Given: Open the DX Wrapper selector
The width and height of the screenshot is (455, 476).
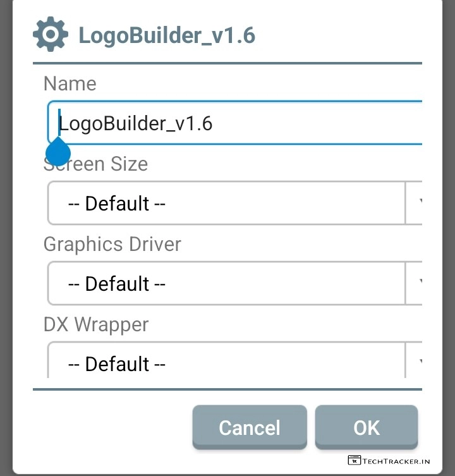Looking at the screenshot, I should coord(226,362).
